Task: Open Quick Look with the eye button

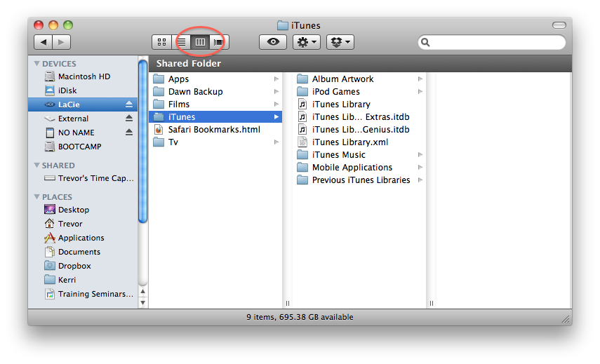Action: [x=273, y=42]
